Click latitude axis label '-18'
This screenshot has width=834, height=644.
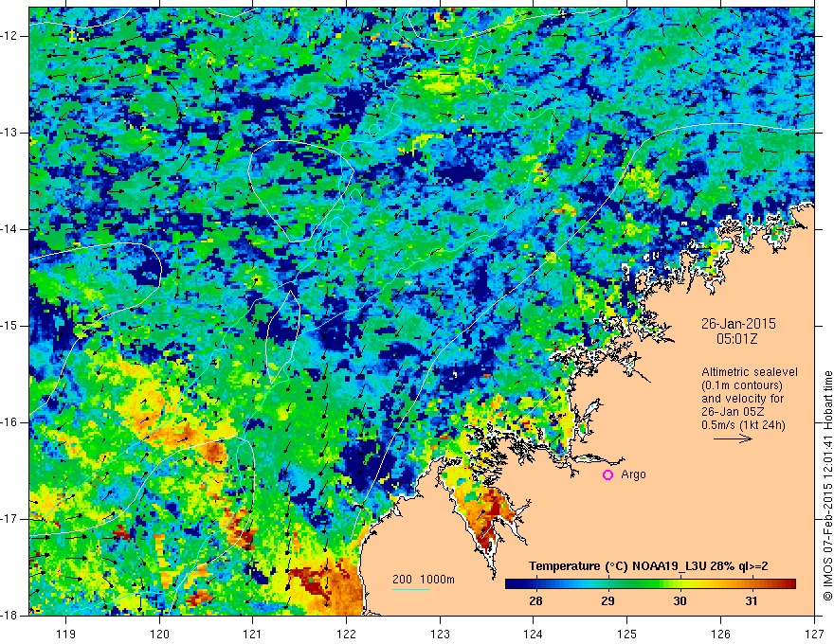tap(9, 616)
